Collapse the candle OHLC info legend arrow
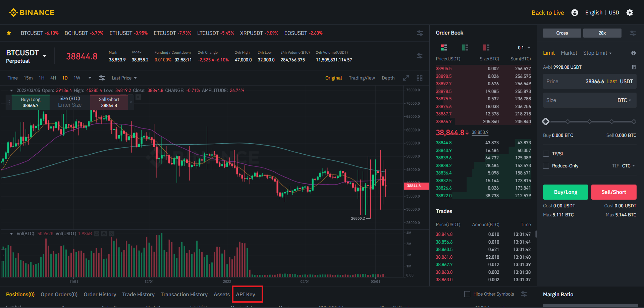Viewport: 644px width, 308px height. pos(11,91)
